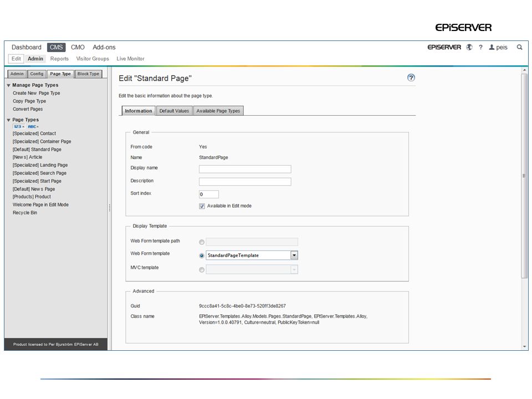Open the page help question mark icon
This screenshot has height=399, width=532.
coord(411,78)
